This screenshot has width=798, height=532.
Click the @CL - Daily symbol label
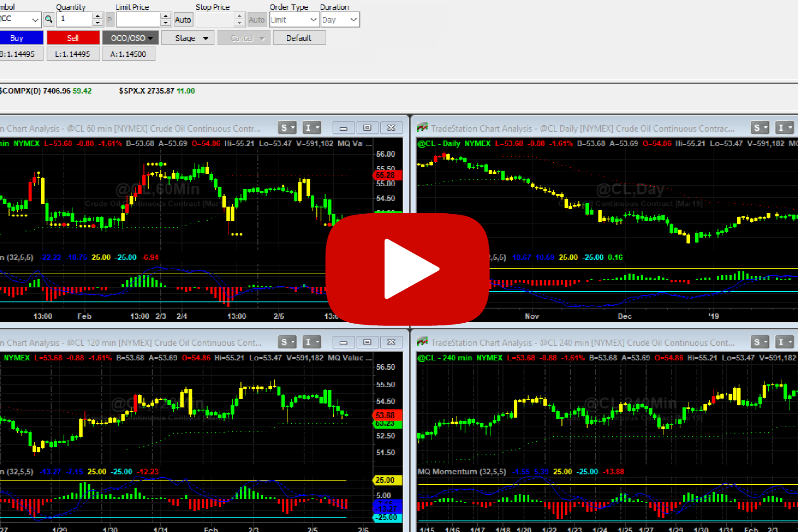pyautogui.click(x=439, y=144)
